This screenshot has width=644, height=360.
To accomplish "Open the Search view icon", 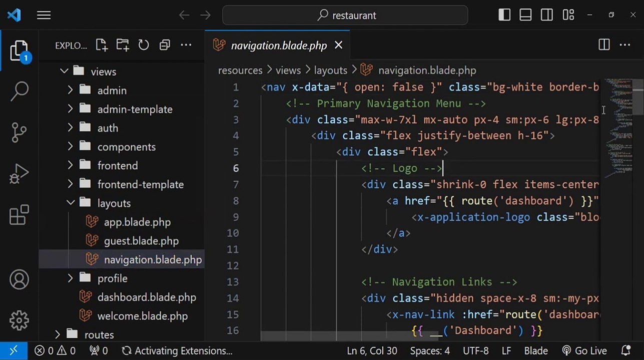I will coord(20,91).
